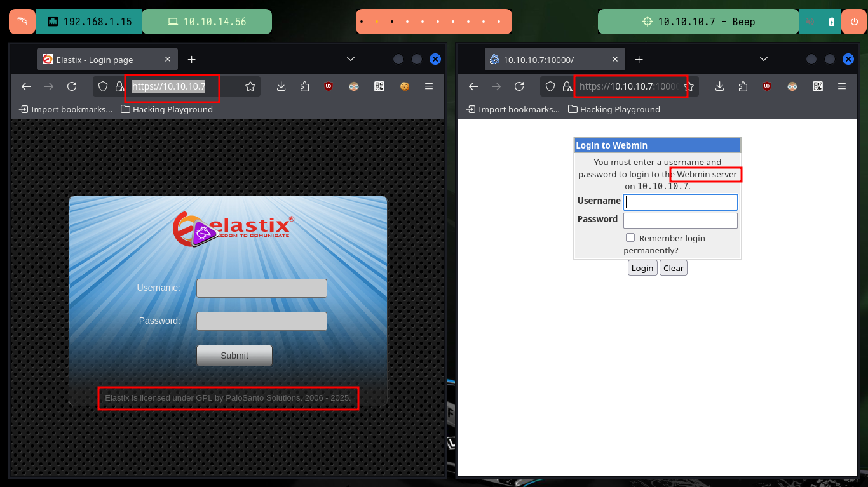Viewport: 868px width, 487px height.
Task: Click shield tracking icon in Webmin window
Action: pos(550,86)
